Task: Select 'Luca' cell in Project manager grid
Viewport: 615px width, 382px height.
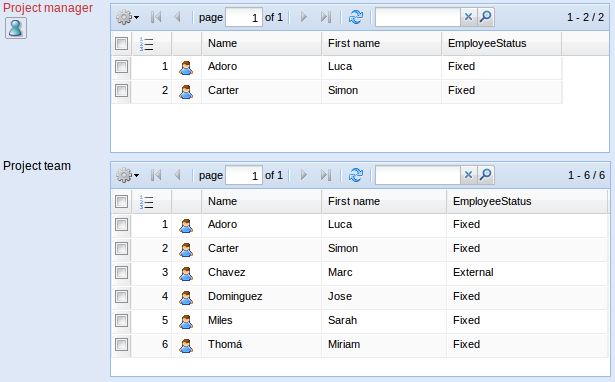Action: (382, 67)
